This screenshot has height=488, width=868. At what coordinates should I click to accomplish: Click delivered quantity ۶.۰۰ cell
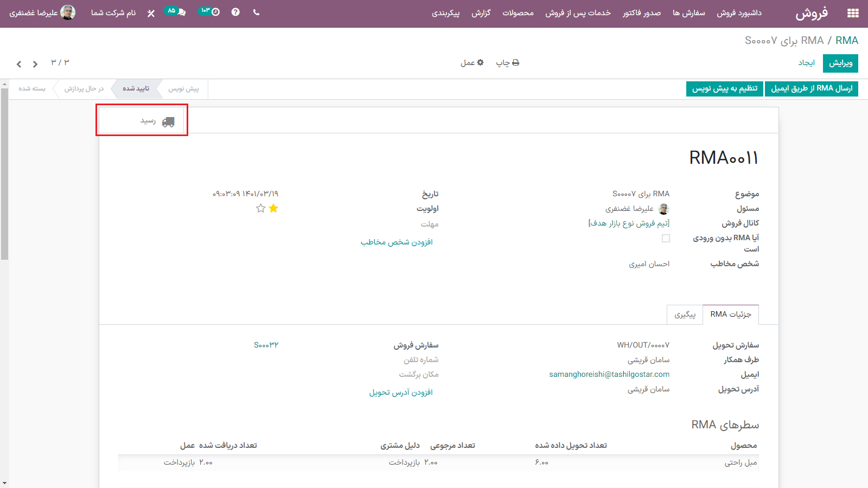(541, 463)
